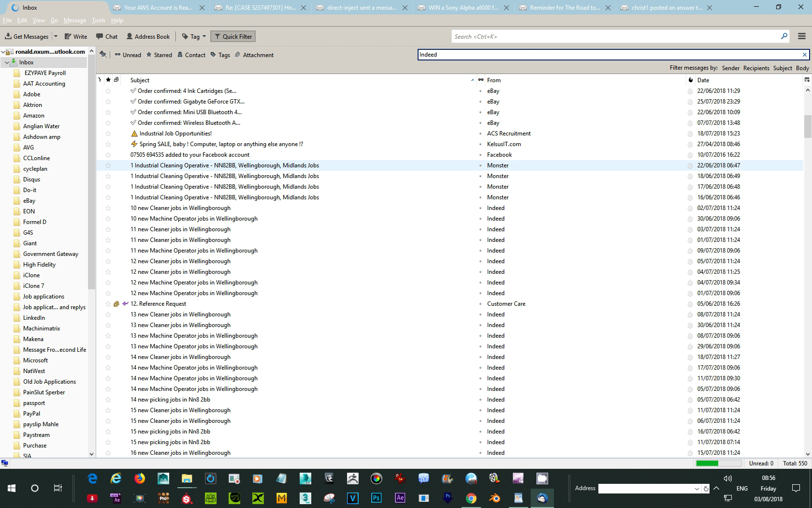Star the Industrial Job Opportunities message
Viewport: 812px width, 508px height.
[x=108, y=134]
